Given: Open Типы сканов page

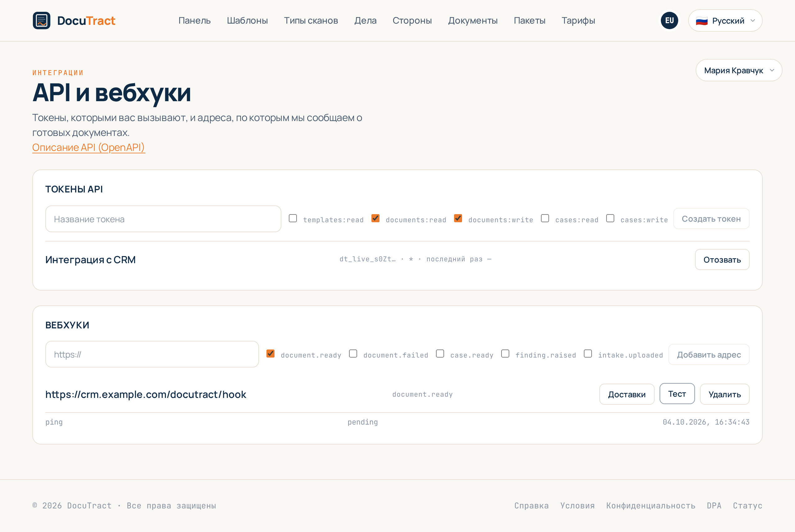Looking at the screenshot, I should click(311, 21).
